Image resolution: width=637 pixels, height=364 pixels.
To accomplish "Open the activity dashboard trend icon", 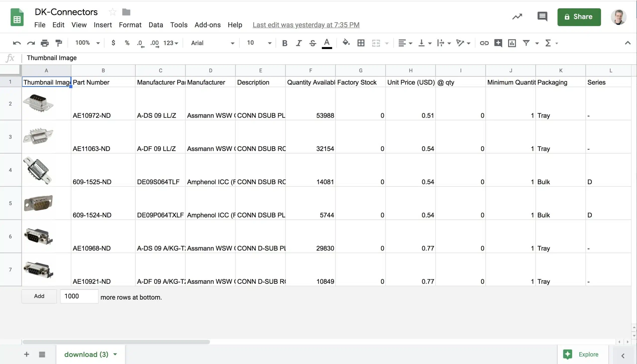I will tap(517, 17).
